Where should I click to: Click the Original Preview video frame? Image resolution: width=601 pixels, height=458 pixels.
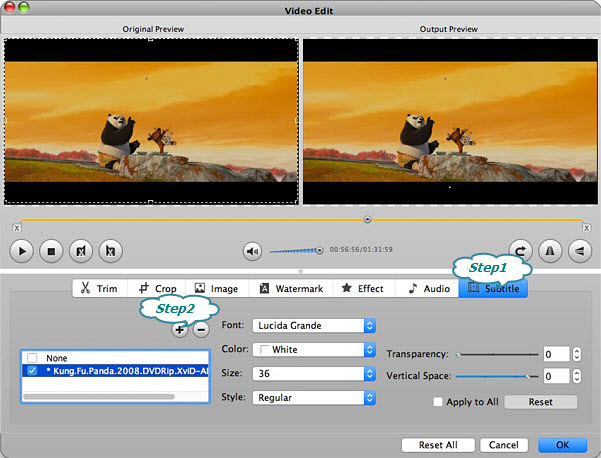pyautogui.click(x=151, y=121)
